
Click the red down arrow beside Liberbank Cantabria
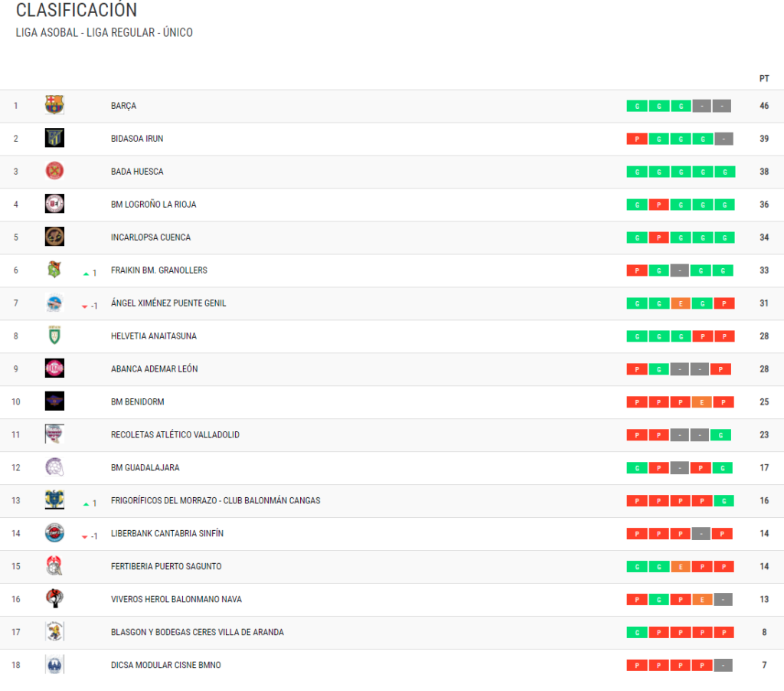[x=84, y=537]
